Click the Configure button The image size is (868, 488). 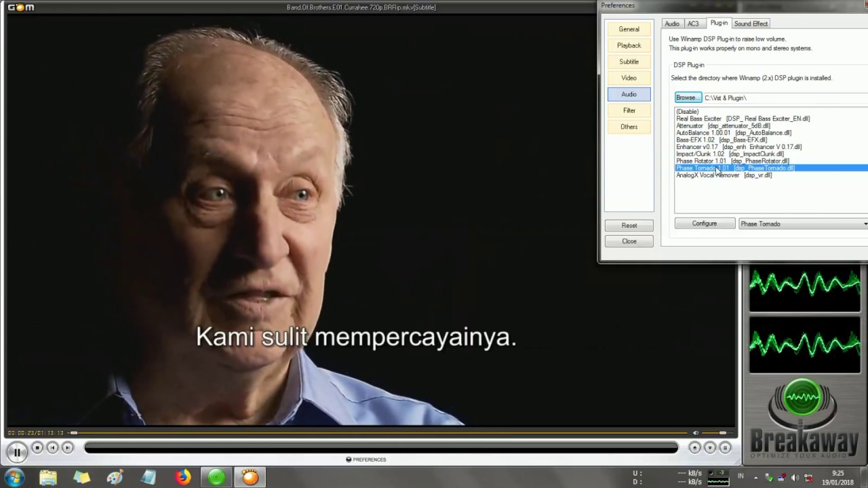coord(705,224)
